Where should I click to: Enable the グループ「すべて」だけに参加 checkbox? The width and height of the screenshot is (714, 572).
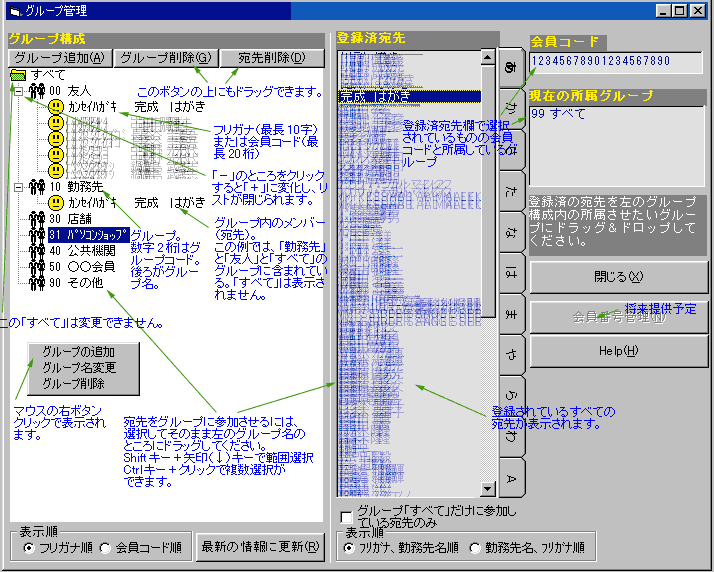click(x=347, y=516)
